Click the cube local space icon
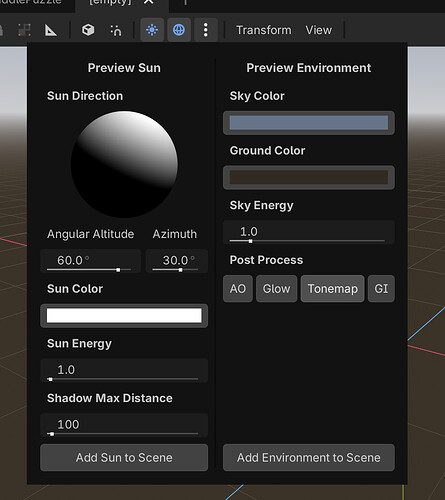The image size is (445, 500). point(88,30)
